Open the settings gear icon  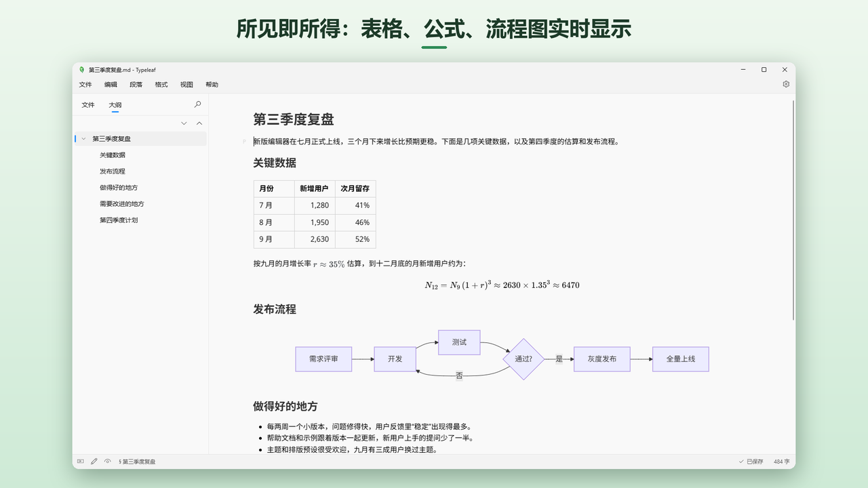point(786,85)
